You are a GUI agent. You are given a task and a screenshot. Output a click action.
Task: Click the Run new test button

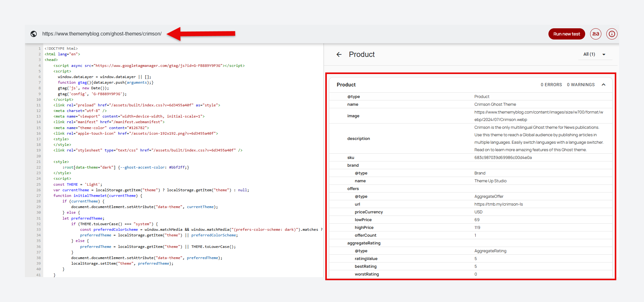coord(566,34)
